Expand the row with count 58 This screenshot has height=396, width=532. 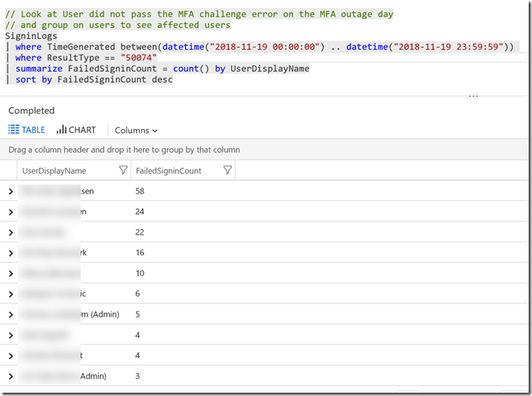[x=11, y=192]
